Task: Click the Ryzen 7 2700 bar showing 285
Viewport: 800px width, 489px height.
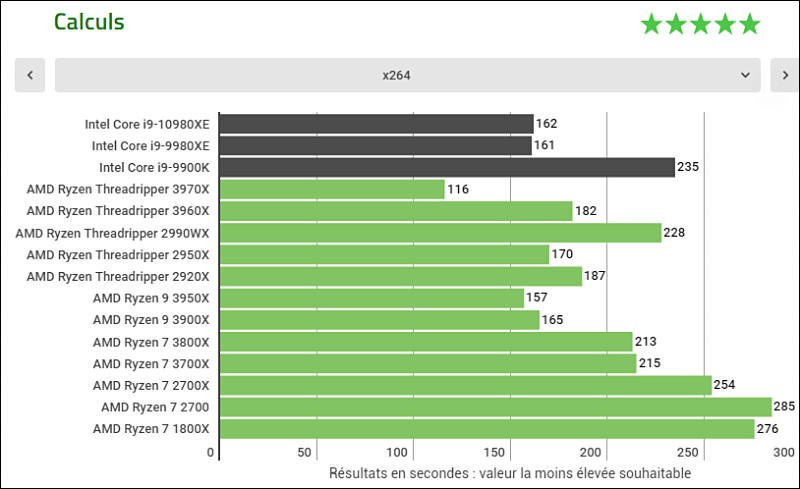Action: (x=496, y=407)
